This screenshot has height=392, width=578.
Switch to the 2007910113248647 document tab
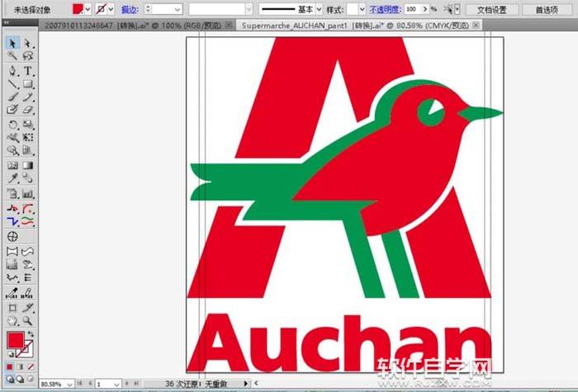134,26
